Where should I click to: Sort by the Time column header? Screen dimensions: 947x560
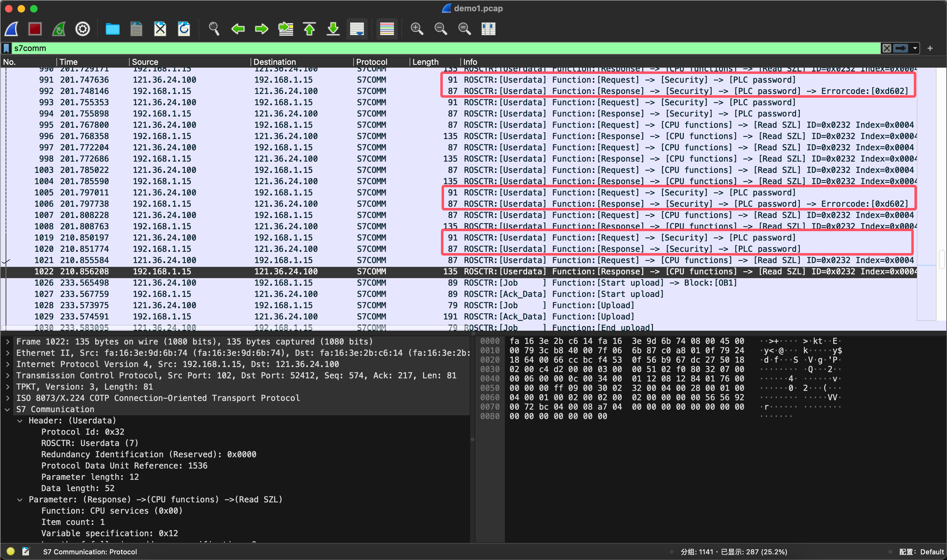(x=93, y=62)
